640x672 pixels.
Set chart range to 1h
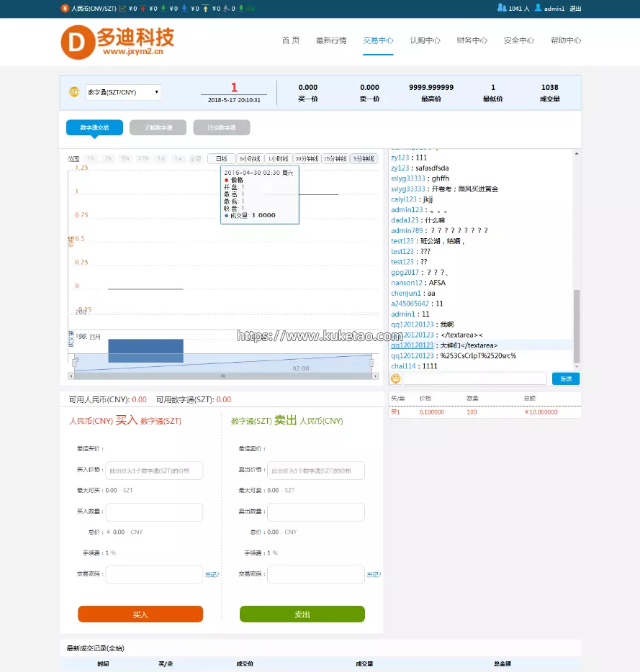(x=91, y=158)
